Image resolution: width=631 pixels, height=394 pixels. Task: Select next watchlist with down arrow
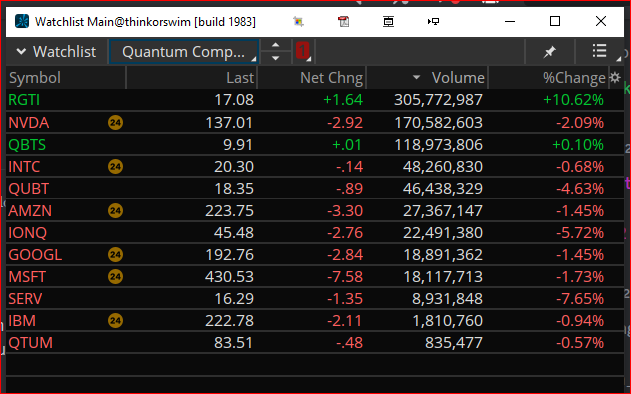coord(276,58)
